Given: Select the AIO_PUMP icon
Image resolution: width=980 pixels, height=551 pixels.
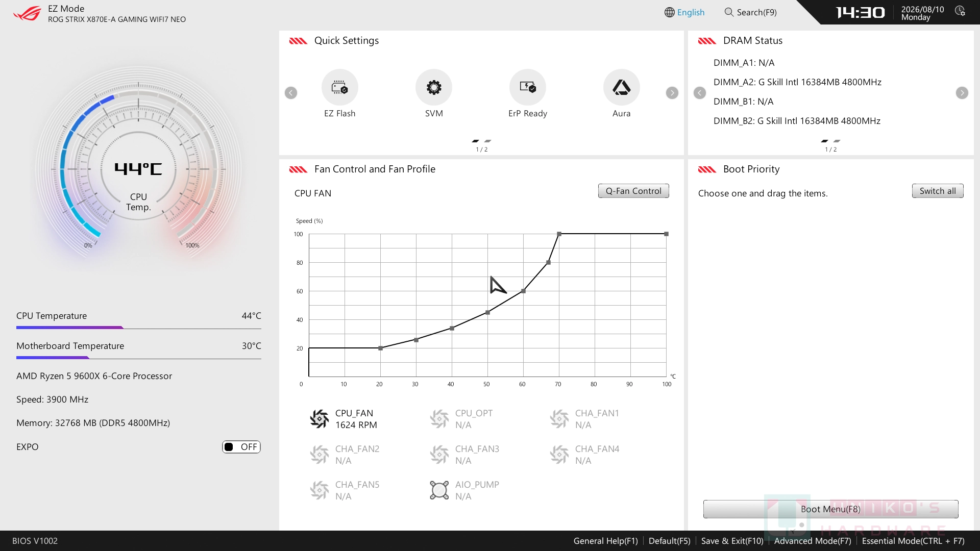Looking at the screenshot, I should coord(439,490).
